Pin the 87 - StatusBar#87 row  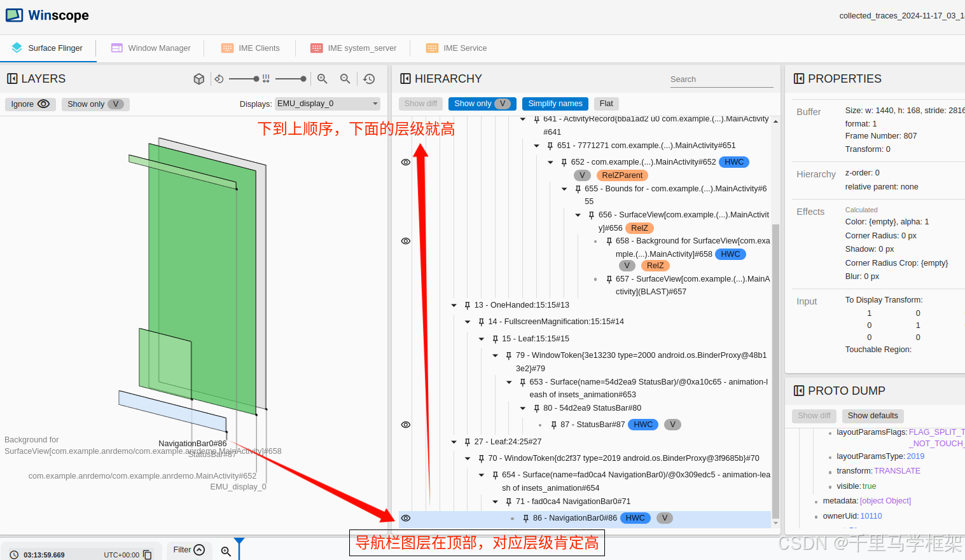click(554, 425)
